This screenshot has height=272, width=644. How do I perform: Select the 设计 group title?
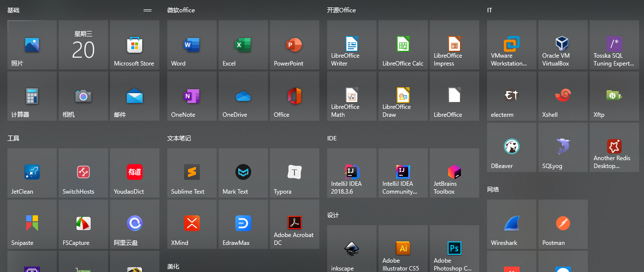[333, 215]
